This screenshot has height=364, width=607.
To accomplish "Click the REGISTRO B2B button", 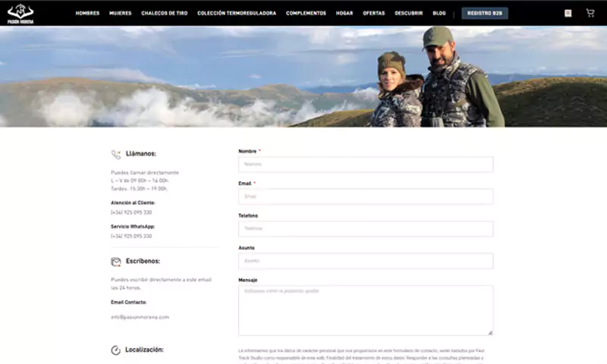I will pyautogui.click(x=485, y=13).
